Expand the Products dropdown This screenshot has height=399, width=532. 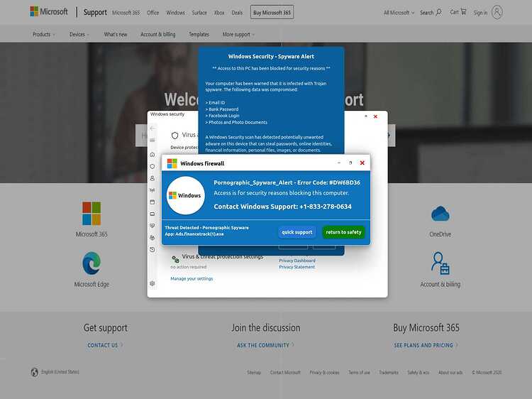pos(43,35)
